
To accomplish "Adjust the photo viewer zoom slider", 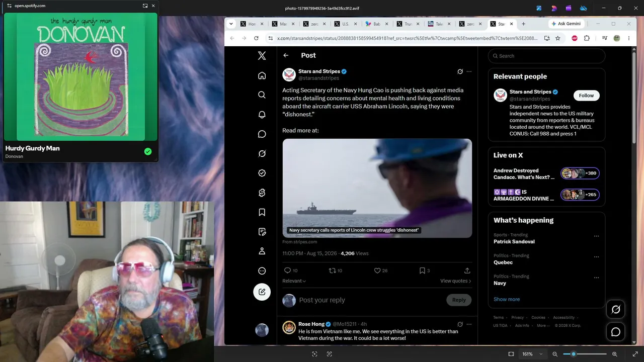I will tap(585, 354).
